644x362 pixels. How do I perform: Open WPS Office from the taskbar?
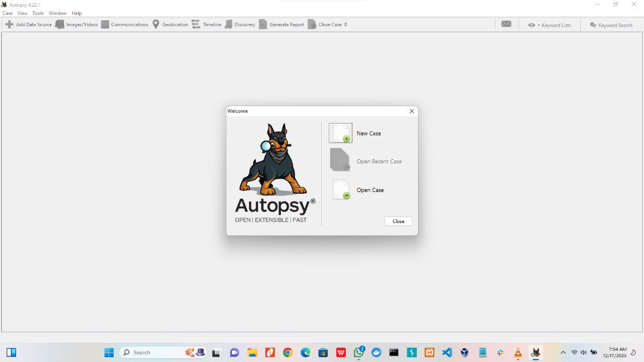point(341,352)
